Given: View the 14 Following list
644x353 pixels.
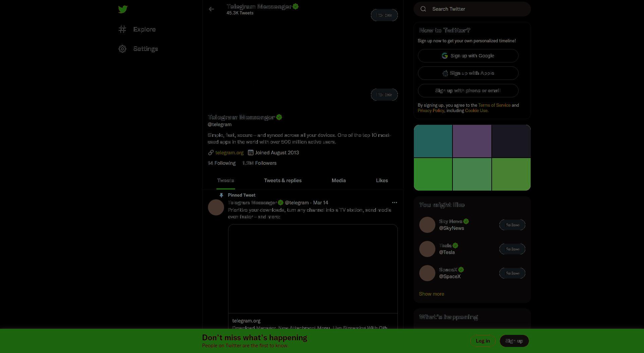Looking at the screenshot, I should (222, 163).
